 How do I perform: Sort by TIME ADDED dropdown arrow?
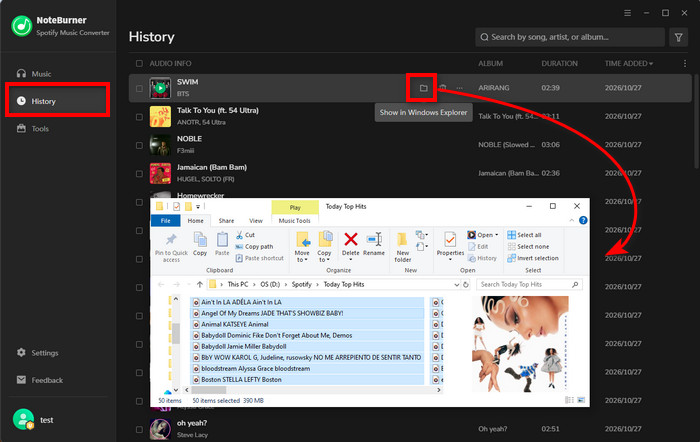pyautogui.click(x=651, y=64)
